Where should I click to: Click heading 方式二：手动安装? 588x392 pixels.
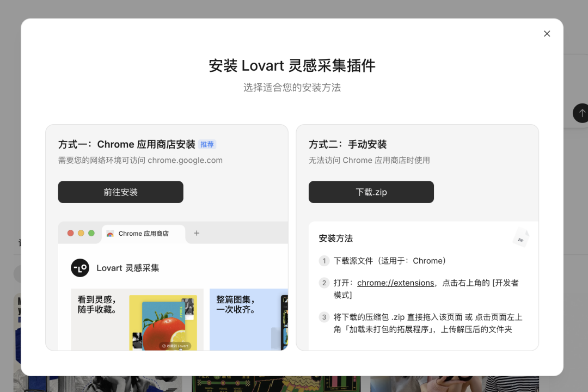(347, 144)
